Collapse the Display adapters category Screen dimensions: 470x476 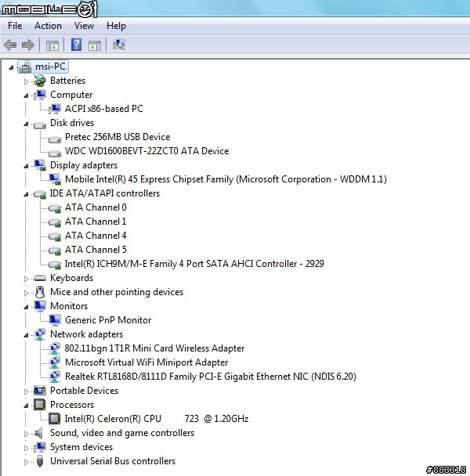pos(26,166)
